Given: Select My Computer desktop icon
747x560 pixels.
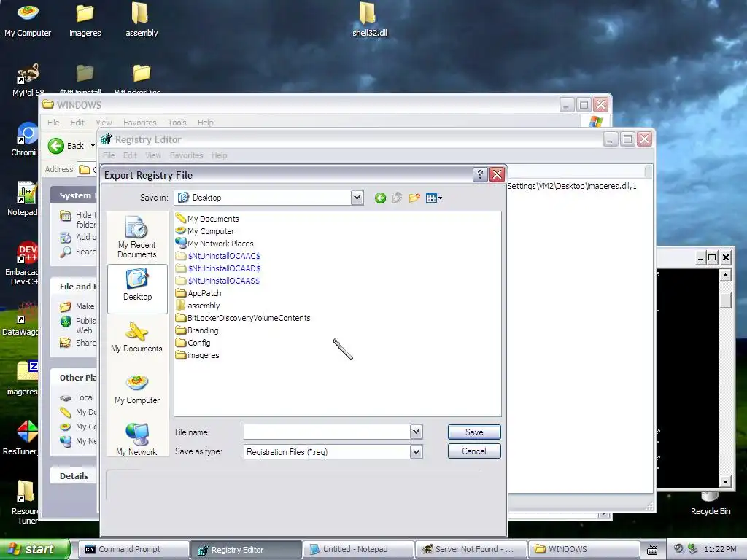Looking at the screenshot, I should pyautogui.click(x=28, y=20).
